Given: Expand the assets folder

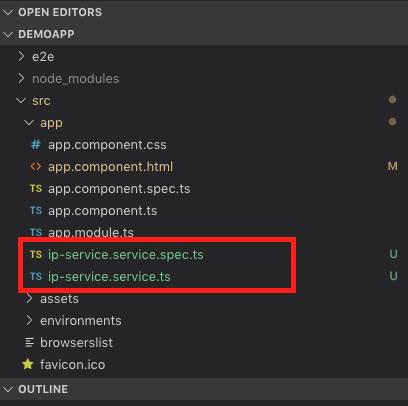Looking at the screenshot, I should [x=29, y=298].
